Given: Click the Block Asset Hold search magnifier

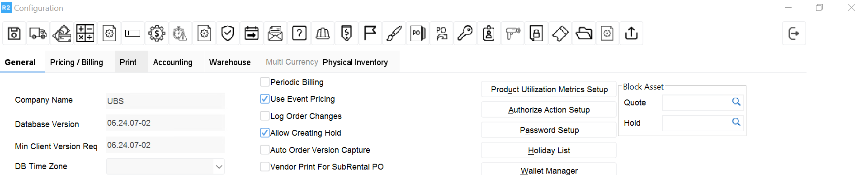Looking at the screenshot, I should 736,122.
